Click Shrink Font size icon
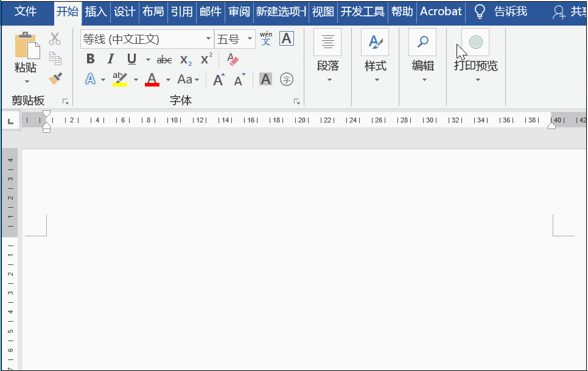The width and height of the screenshot is (588, 371). pos(239,79)
